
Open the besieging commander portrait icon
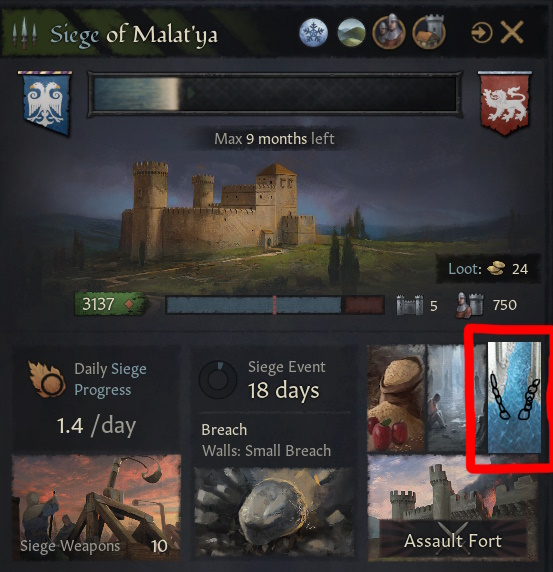click(389, 33)
